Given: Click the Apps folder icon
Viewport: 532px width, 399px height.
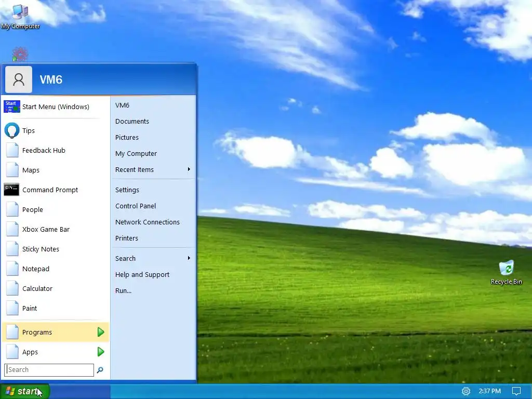Looking at the screenshot, I should coord(12,352).
